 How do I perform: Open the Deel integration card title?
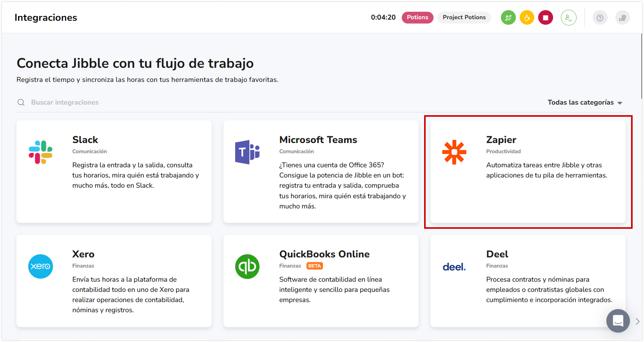(x=497, y=254)
